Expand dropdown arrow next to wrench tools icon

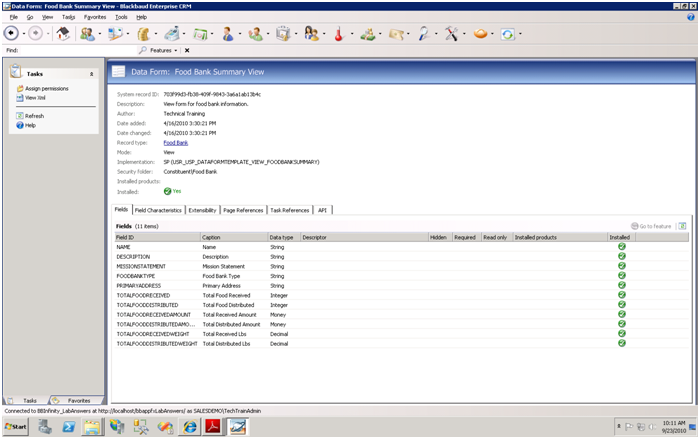tap(464, 34)
